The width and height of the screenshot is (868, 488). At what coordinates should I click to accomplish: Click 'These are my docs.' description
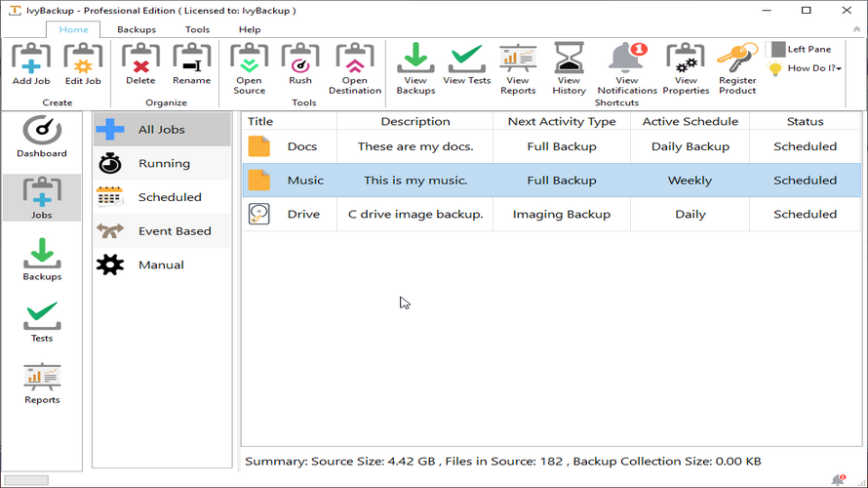coord(415,146)
